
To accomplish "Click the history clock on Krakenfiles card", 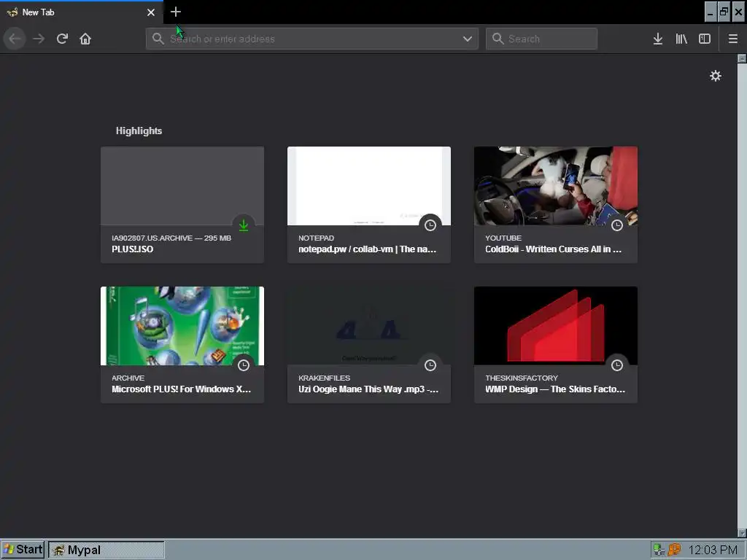I will click(x=430, y=365).
